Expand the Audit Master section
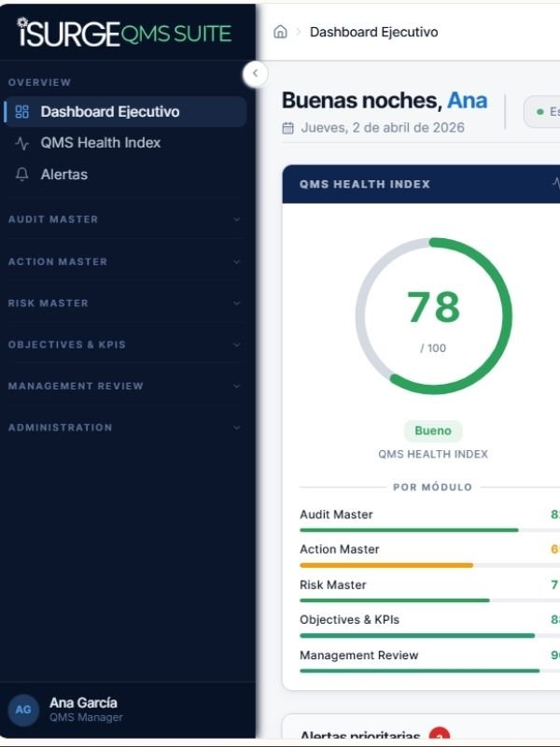The height and width of the screenshot is (747, 560). click(124, 219)
